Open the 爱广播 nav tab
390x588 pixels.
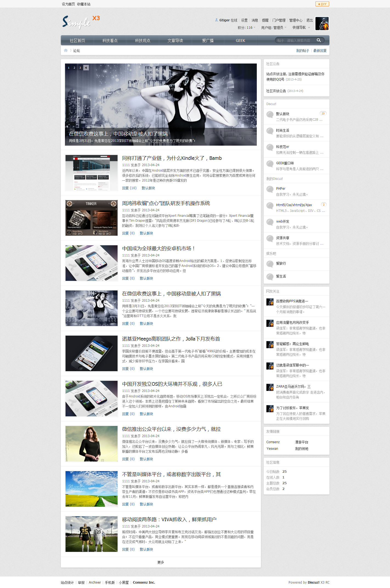coord(208,41)
